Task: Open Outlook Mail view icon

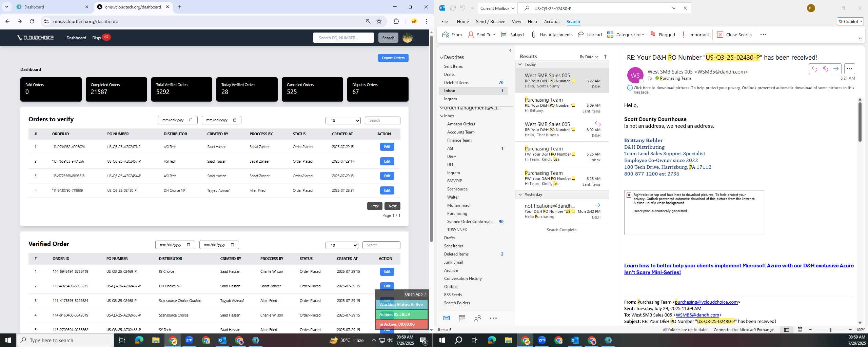Action: pyautogui.click(x=446, y=318)
